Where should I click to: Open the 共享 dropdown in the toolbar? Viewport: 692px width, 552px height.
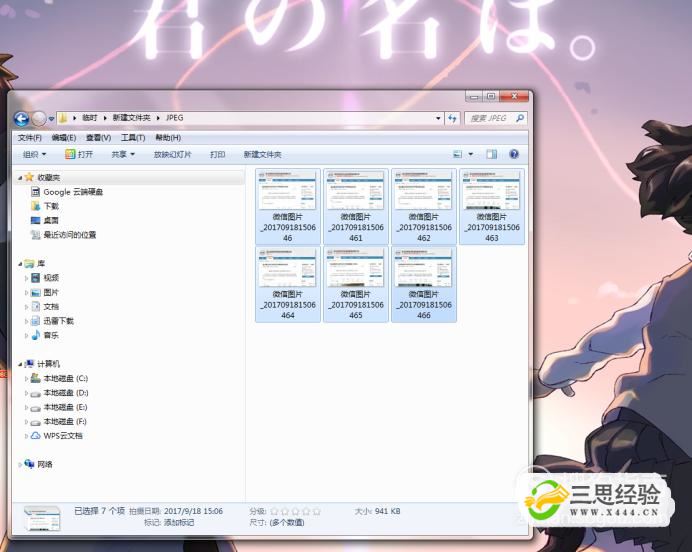(123, 154)
